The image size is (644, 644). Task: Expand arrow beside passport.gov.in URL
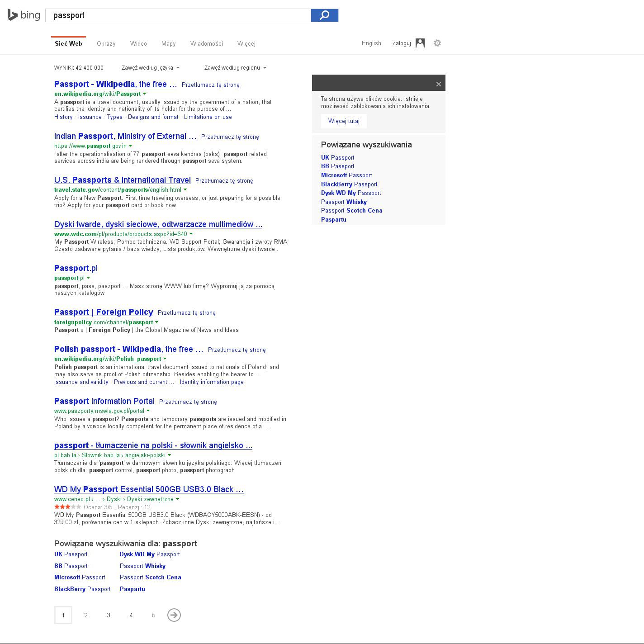coord(131,146)
